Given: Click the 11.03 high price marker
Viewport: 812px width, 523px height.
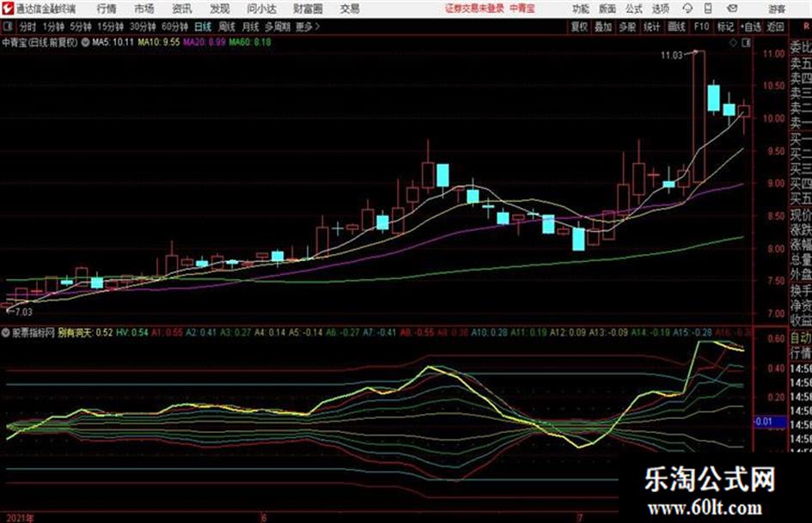Looking at the screenshot, I should [672, 56].
